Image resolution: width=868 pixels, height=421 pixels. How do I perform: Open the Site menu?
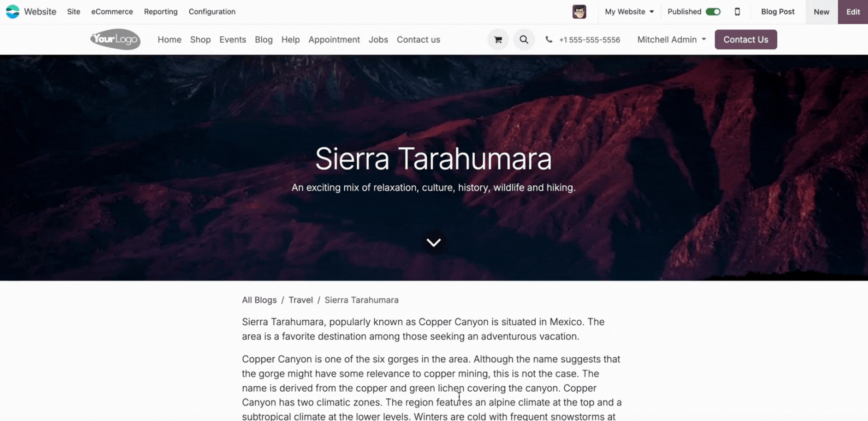pos(74,12)
